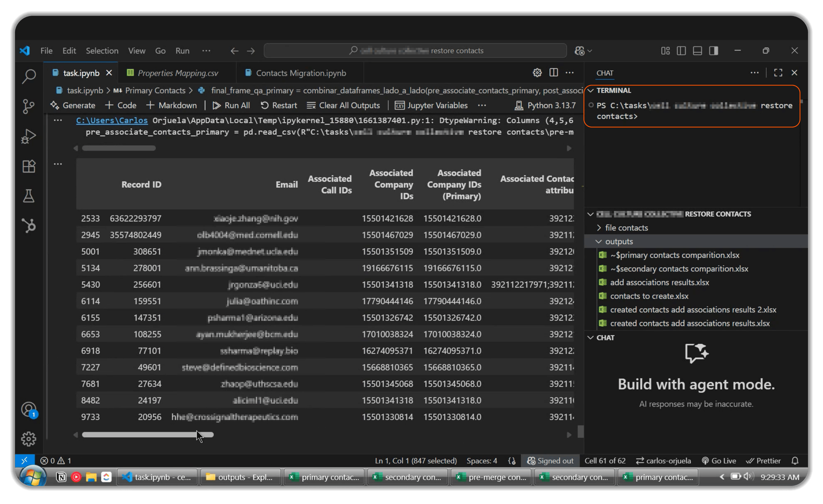Open Source Control view in activity bar
Screen dimensions: 823x504
tap(29, 106)
